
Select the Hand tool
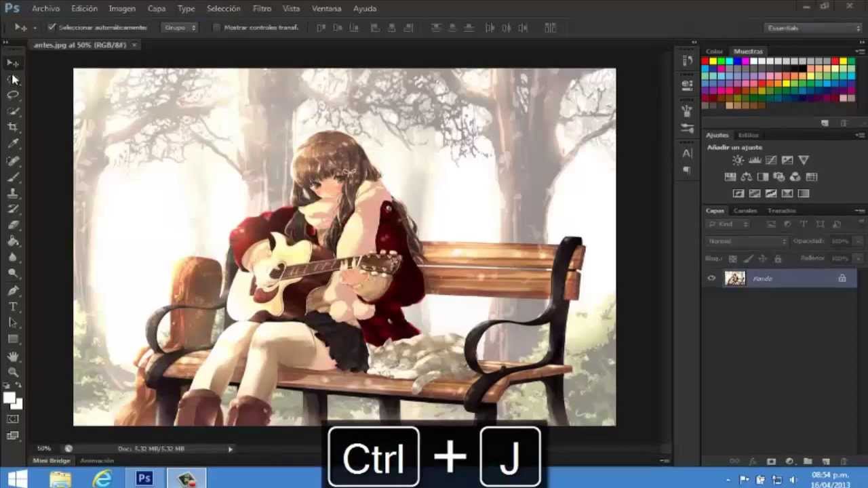click(13, 356)
